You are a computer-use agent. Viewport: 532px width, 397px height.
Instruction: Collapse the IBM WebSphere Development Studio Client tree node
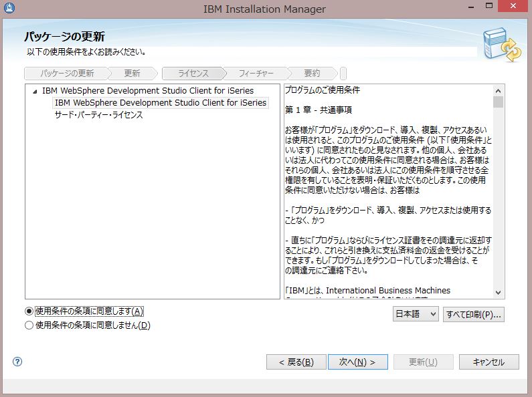pos(35,91)
